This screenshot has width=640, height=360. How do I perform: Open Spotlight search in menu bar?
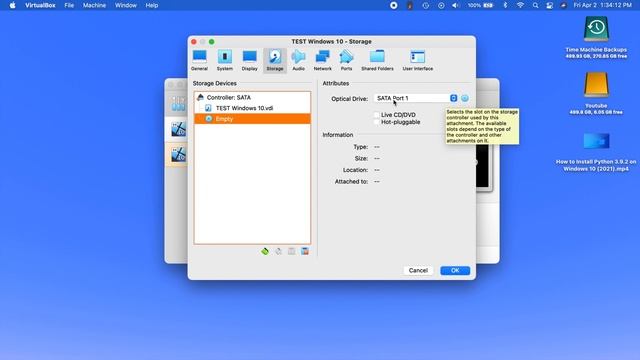(x=535, y=5)
